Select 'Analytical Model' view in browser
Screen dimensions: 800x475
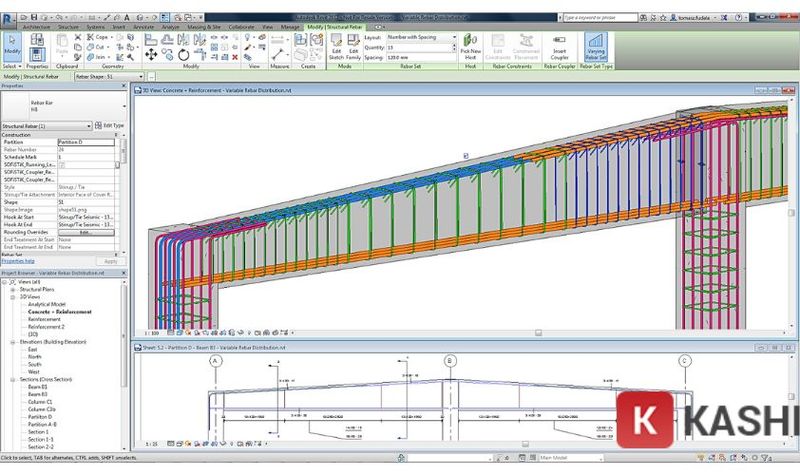coord(46,304)
